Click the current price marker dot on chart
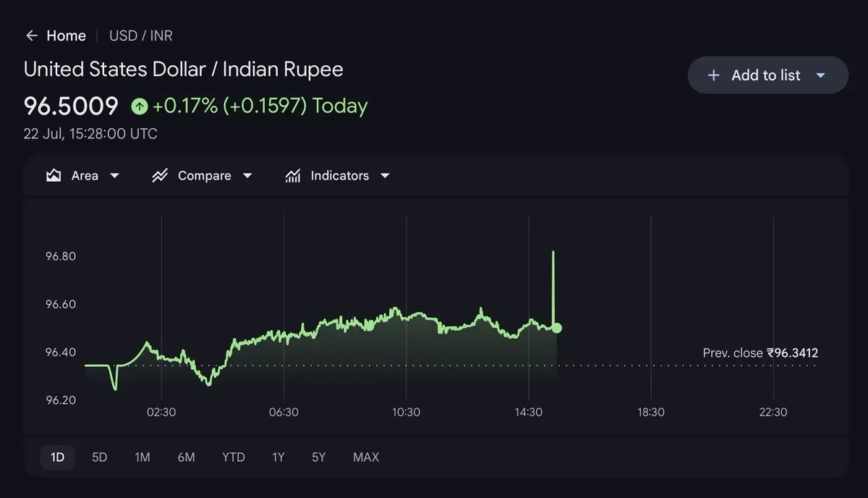This screenshot has height=498, width=868. coord(556,328)
